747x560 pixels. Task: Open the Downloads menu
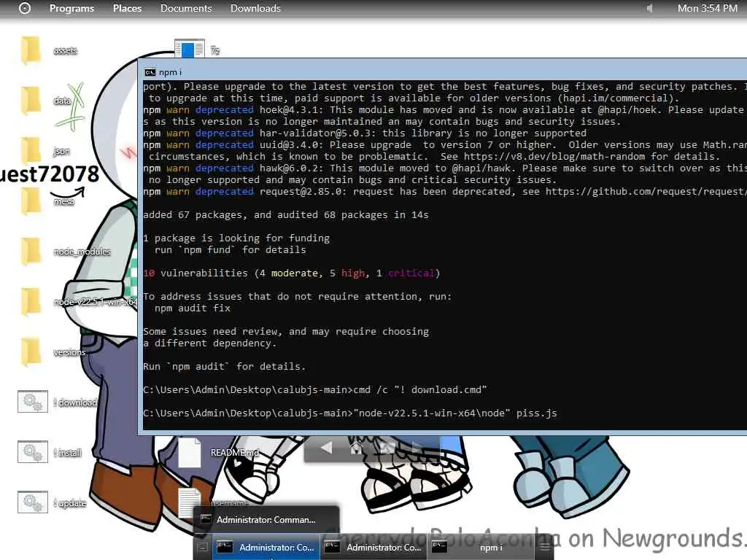pos(255,8)
